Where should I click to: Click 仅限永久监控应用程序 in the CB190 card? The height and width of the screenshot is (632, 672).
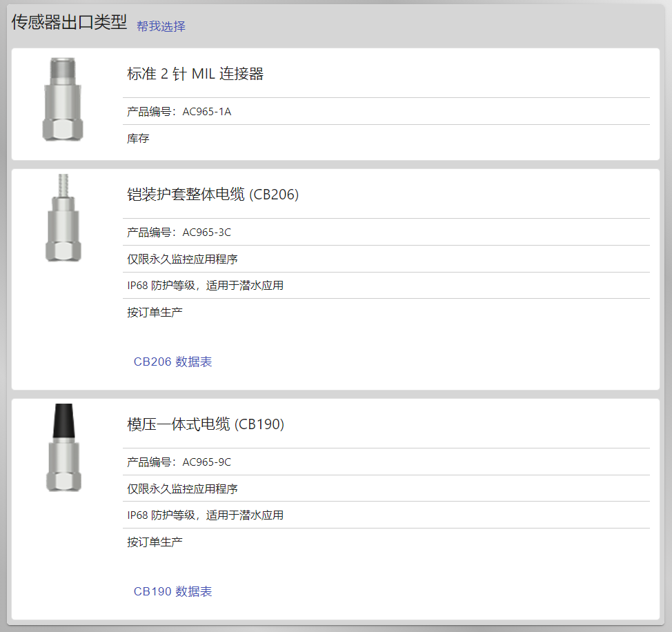(182, 488)
